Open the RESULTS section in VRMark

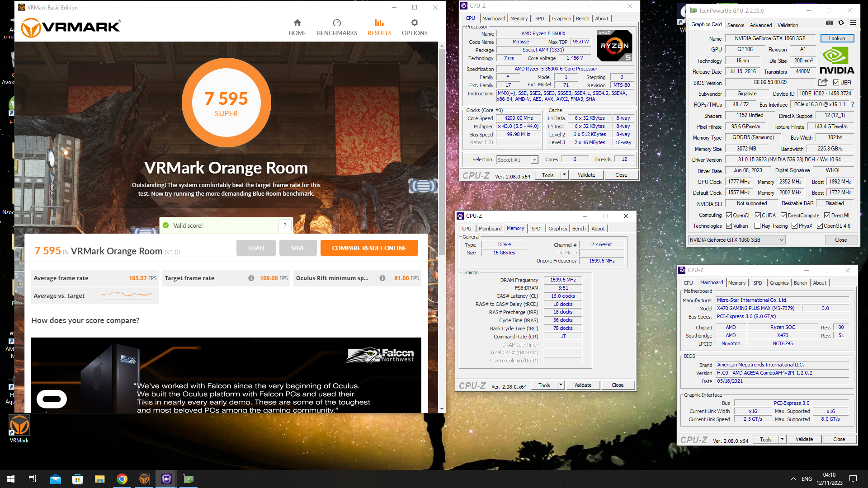pos(379,28)
